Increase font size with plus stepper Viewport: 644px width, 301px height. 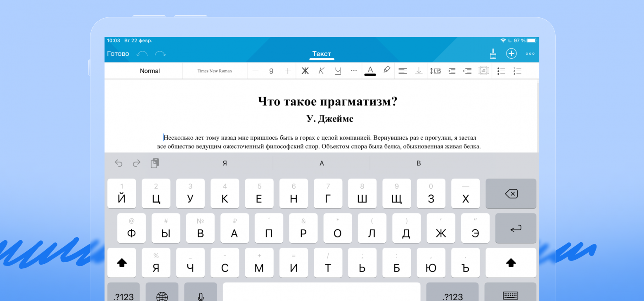(x=288, y=71)
